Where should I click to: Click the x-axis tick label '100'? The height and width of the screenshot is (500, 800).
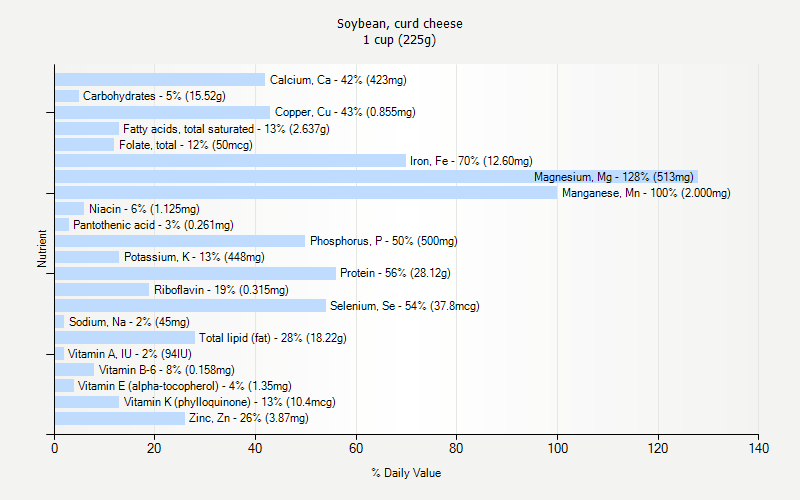(x=558, y=448)
